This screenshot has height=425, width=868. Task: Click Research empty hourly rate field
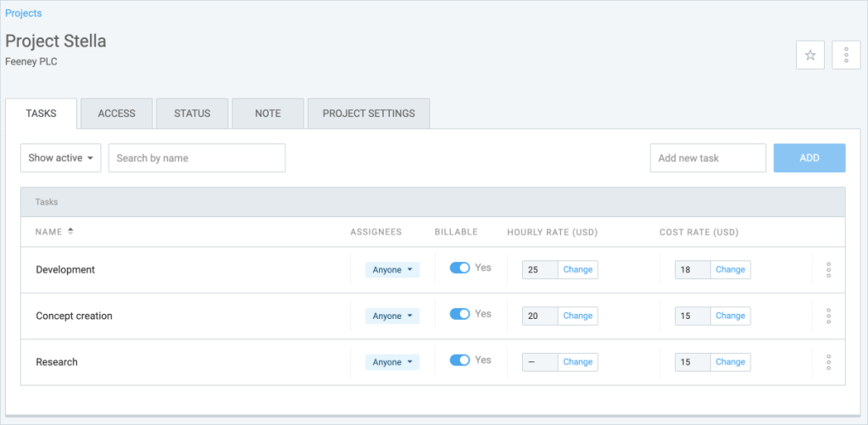click(x=540, y=362)
